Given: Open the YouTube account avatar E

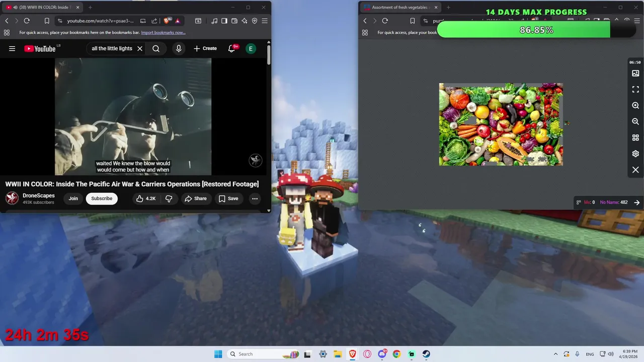Looking at the screenshot, I should 251,49.
